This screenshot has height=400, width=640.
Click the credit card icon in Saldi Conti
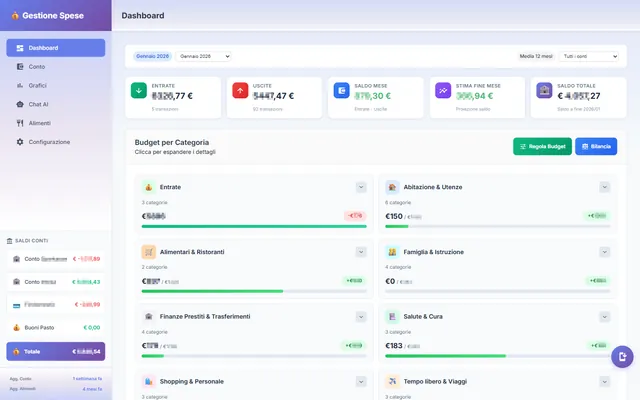click(16, 305)
